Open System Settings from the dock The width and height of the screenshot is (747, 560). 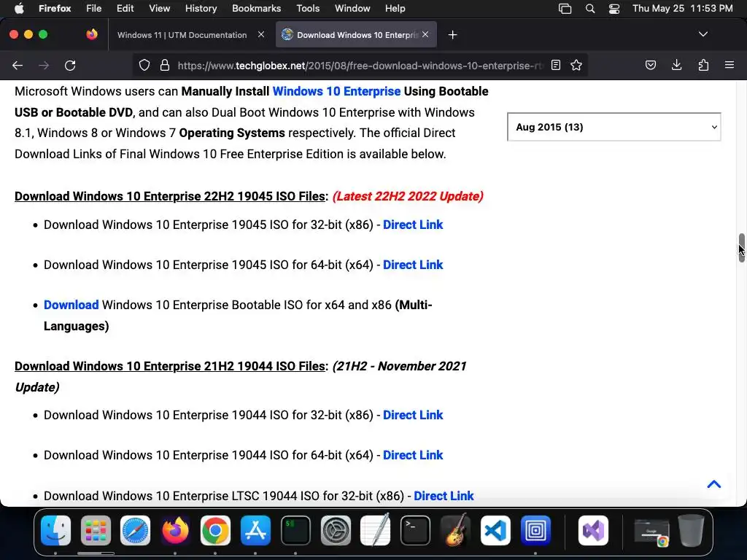coord(336,530)
